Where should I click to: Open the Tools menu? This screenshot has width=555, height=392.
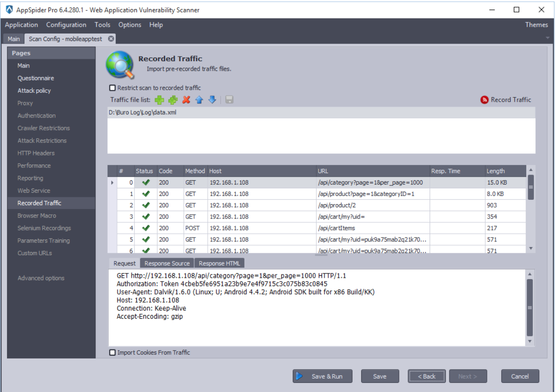pos(102,25)
